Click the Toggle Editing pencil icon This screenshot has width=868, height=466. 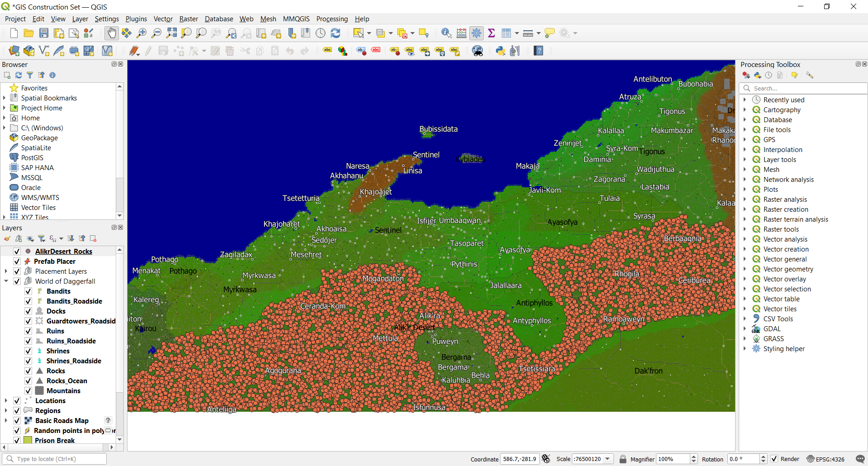click(134, 51)
